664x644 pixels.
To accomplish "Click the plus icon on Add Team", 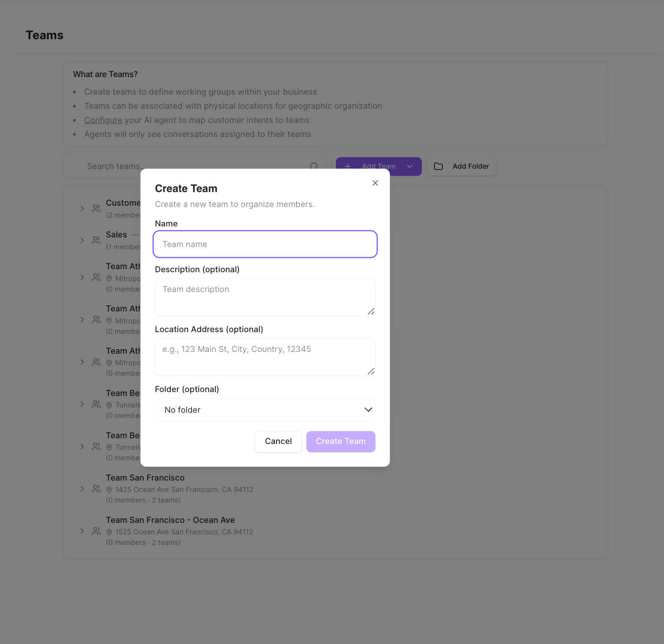I will (348, 167).
